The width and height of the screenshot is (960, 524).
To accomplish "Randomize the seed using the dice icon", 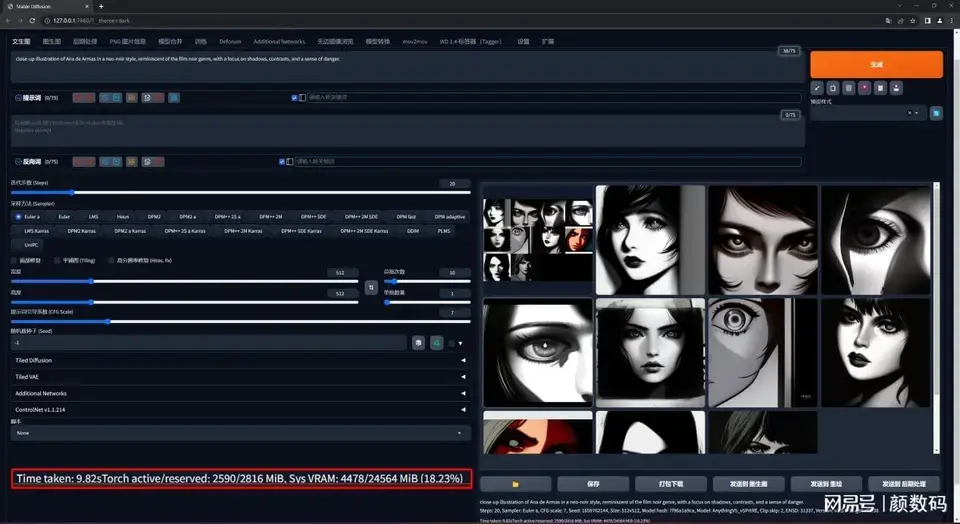I will point(419,343).
